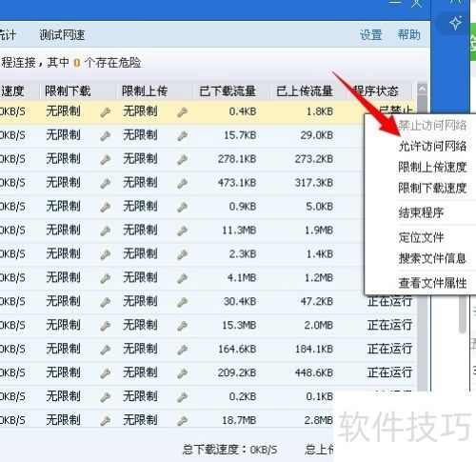Select 查看文件属性 in the context menu
The height and width of the screenshot is (462, 476).
tap(432, 283)
